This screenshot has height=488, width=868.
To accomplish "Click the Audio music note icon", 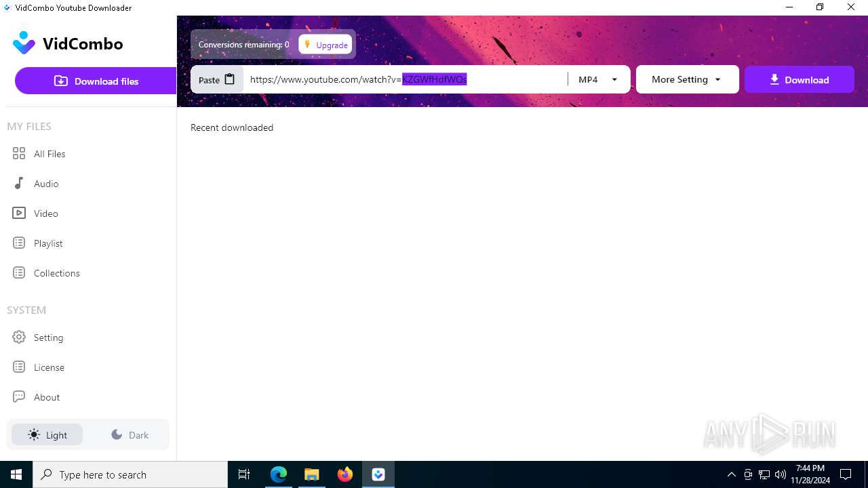I will 19,183.
